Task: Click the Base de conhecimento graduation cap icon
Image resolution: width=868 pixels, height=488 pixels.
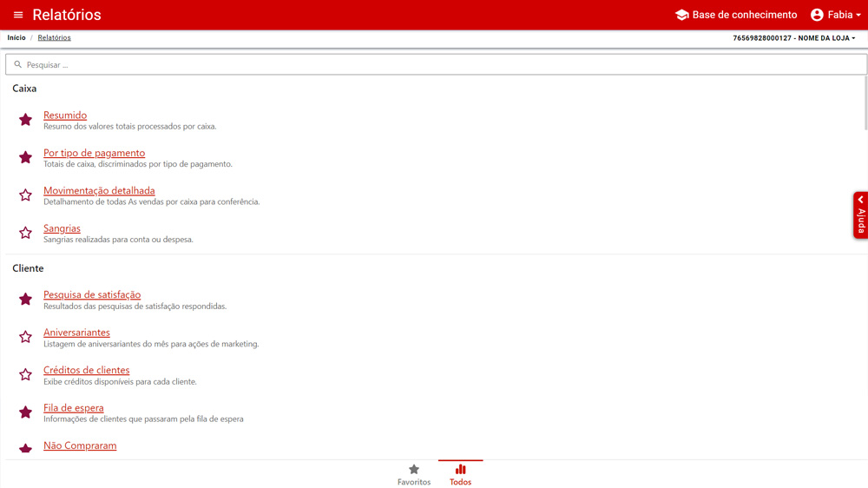Action: pyautogui.click(x=681, y=15)
